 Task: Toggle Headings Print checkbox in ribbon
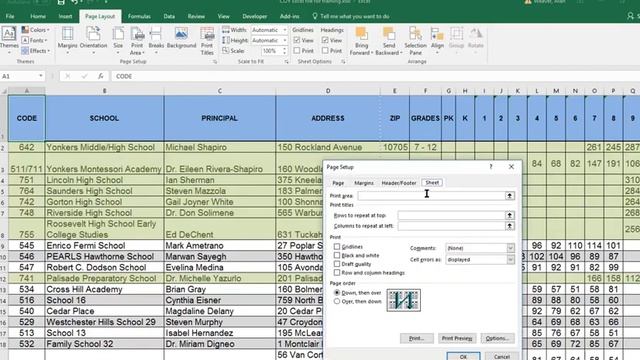325,51
